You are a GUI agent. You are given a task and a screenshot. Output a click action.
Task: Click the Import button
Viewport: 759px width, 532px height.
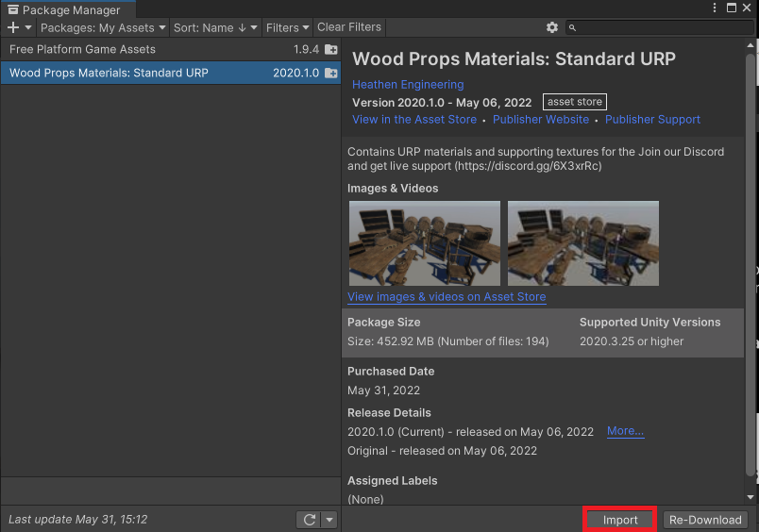(620, 520)
